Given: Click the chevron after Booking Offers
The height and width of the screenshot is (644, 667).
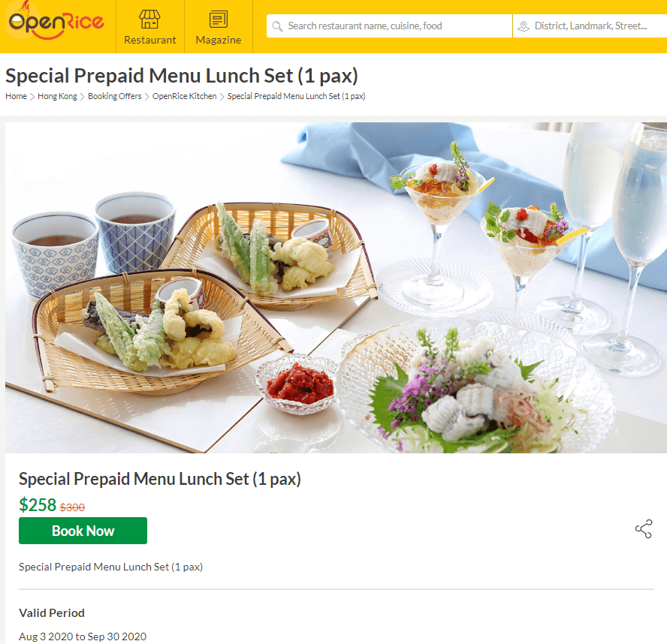Looking at the screenshot, I should click(146, 97).
